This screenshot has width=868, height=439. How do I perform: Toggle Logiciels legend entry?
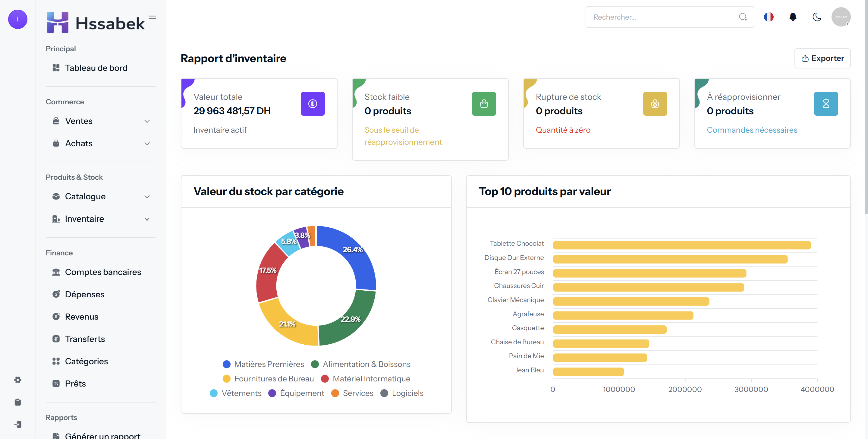[402, 393]
